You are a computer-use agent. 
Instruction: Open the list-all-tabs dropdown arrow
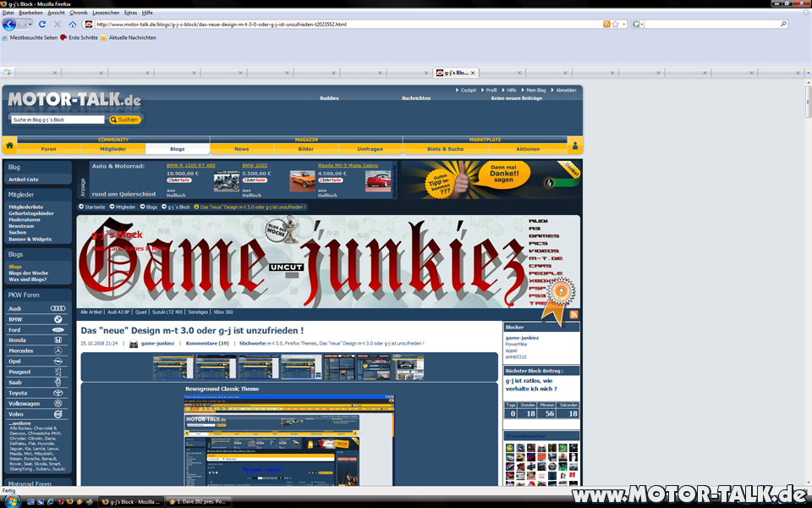808,73
